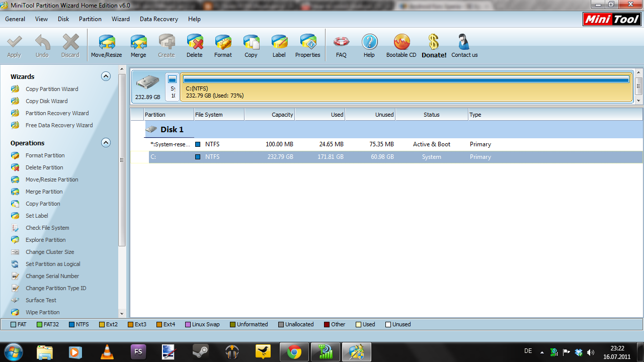The width and height of the screenshot is (644, 362).
Task: Sort by Capacity column header
Action: coord(270,115)
